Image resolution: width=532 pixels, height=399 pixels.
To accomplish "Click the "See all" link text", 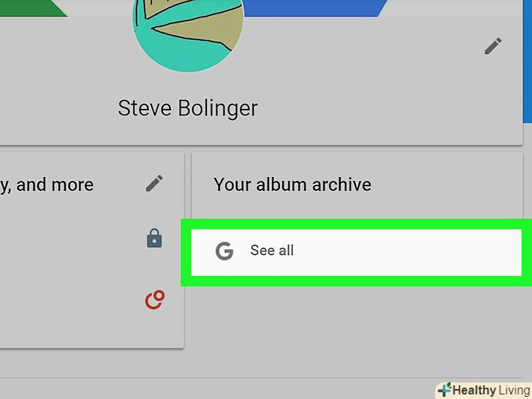I will 272,251.
